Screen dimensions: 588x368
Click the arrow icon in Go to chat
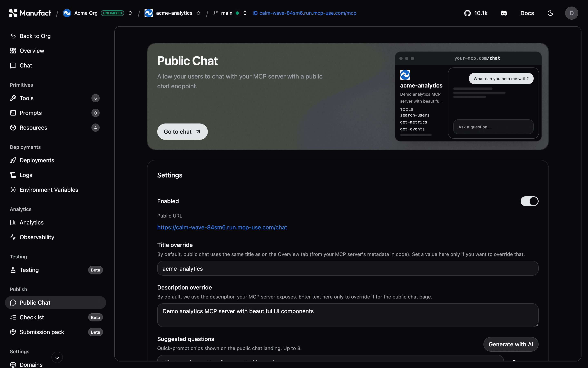click(x=198, y=132)
